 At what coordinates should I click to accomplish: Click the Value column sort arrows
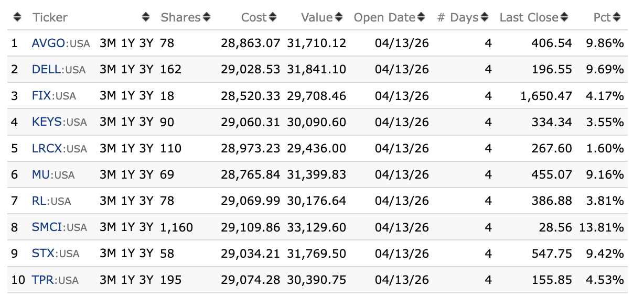pos(339,17)
